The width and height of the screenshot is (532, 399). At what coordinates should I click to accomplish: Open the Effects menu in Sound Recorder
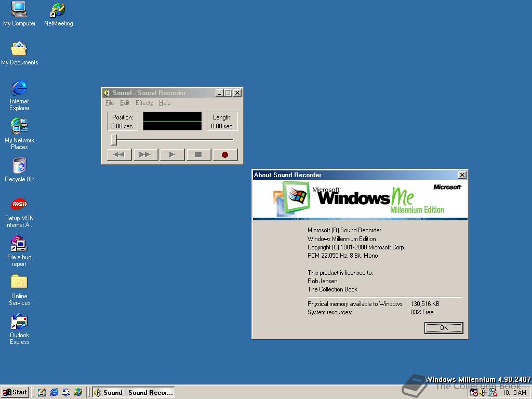click(x=144, y=103)
